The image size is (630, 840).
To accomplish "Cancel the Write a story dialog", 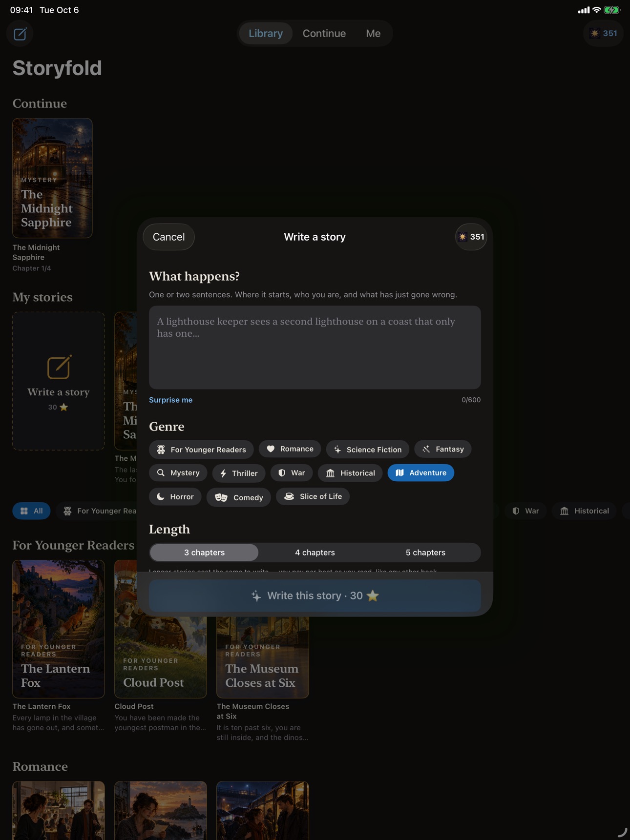I will (x=168, y=237).
